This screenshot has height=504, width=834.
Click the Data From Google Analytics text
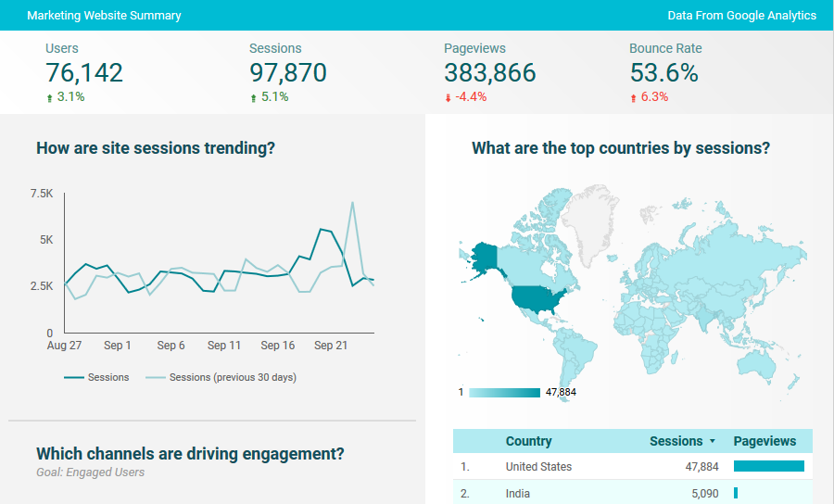(x=741, y=16)
